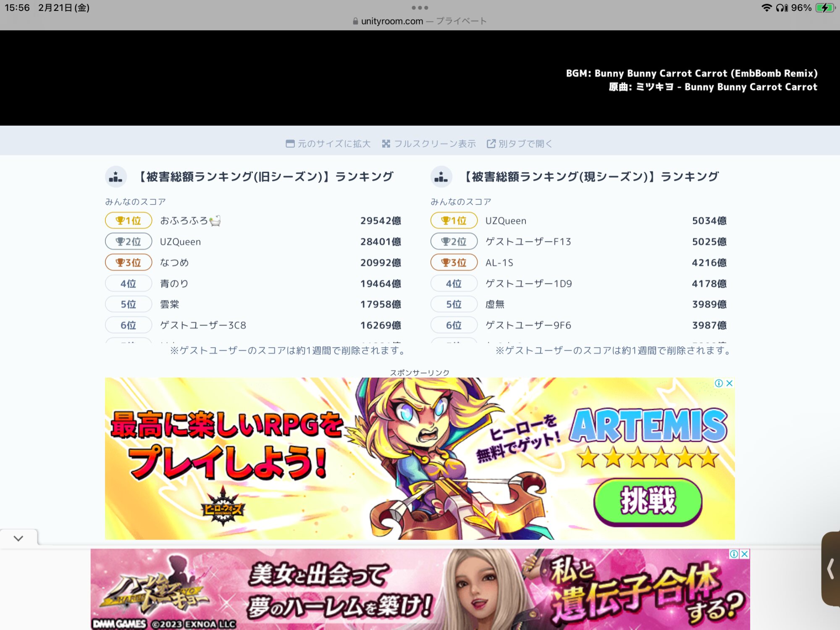840x630 pixels.
Task: Open ad info icon on ARTEMIS banner
Action: [x=719, y=383]
